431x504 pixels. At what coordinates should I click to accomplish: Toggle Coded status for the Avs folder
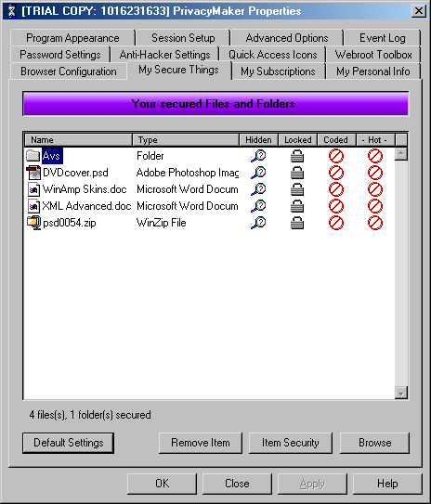tap(336, 156)
